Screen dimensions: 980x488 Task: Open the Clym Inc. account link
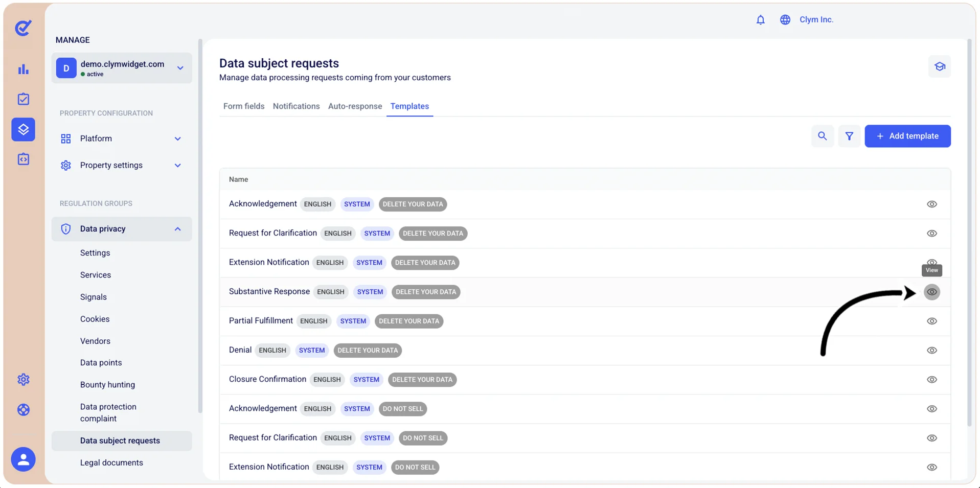coord(816,20)
